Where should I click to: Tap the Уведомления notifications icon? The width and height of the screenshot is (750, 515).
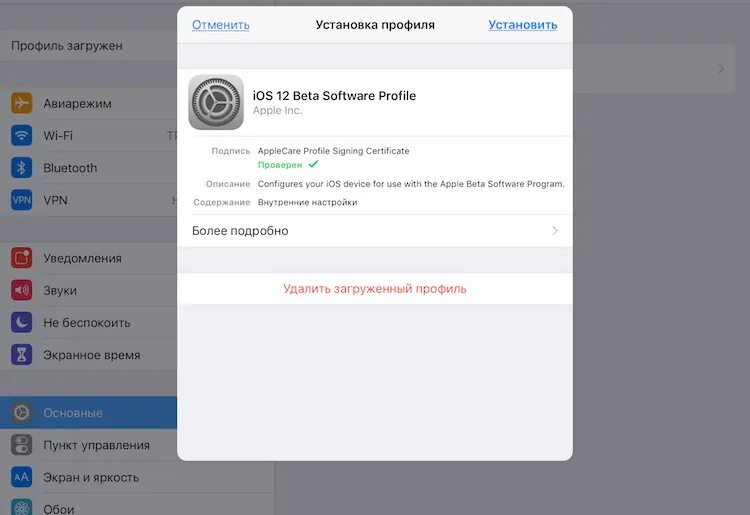pos(22,258)
